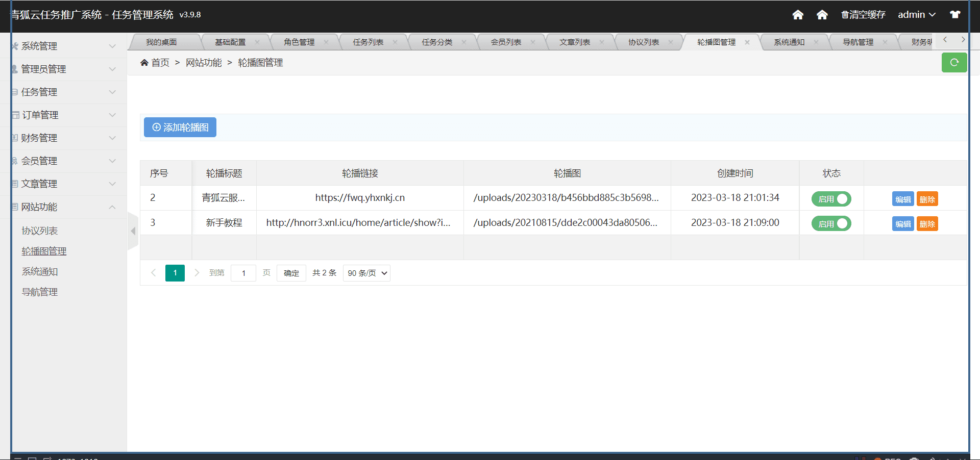Close the 轮播图管理 tab with its X
This screenshot has height=460, width=980.
[x=747, y=42]
